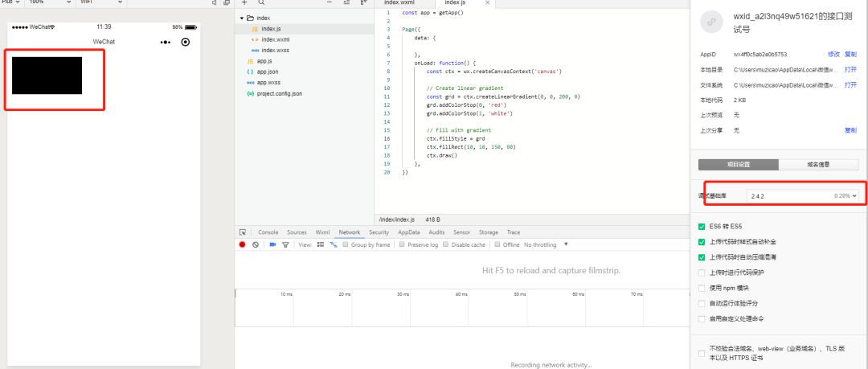The height and width of the screenshot is (369, 868).
Task: Select large request rows view icon
Action: (321, 244)
